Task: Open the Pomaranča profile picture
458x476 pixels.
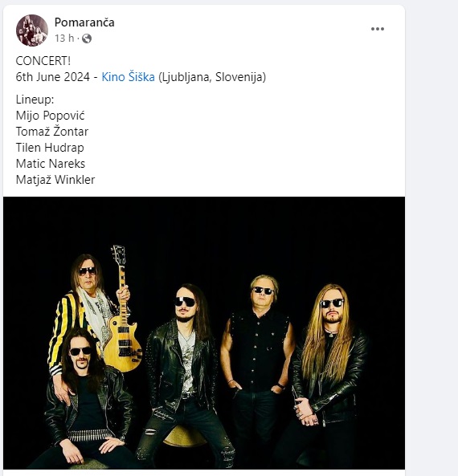Action: [x=32, y=31]
